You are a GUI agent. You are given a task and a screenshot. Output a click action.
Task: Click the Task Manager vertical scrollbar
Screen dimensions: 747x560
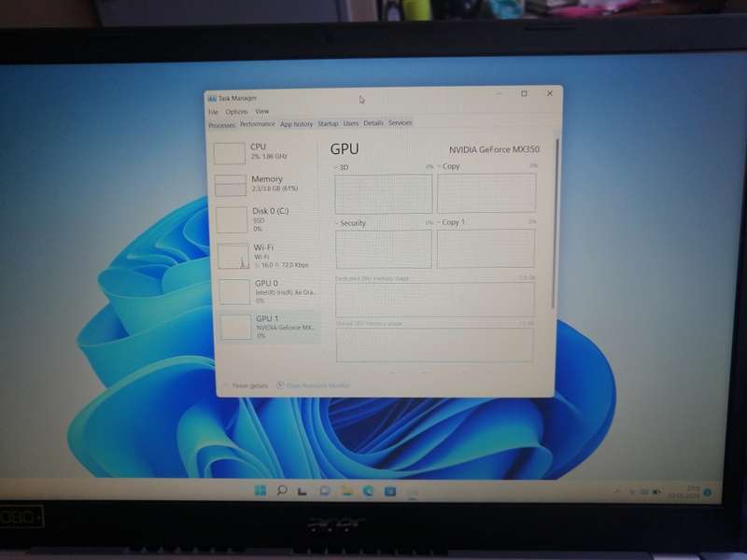tap(554, 223)
